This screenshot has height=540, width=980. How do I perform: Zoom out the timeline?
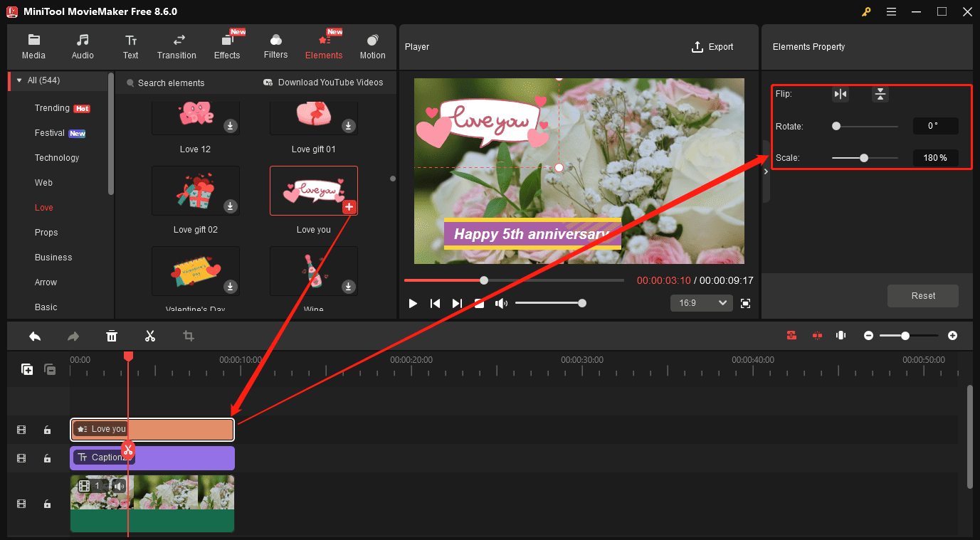(x=868, y=335)
